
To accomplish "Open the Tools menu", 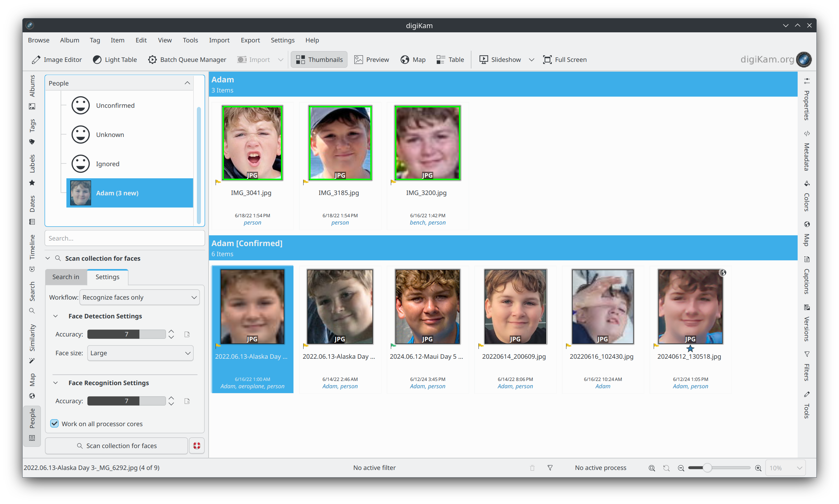I will [x=190, y=40].
